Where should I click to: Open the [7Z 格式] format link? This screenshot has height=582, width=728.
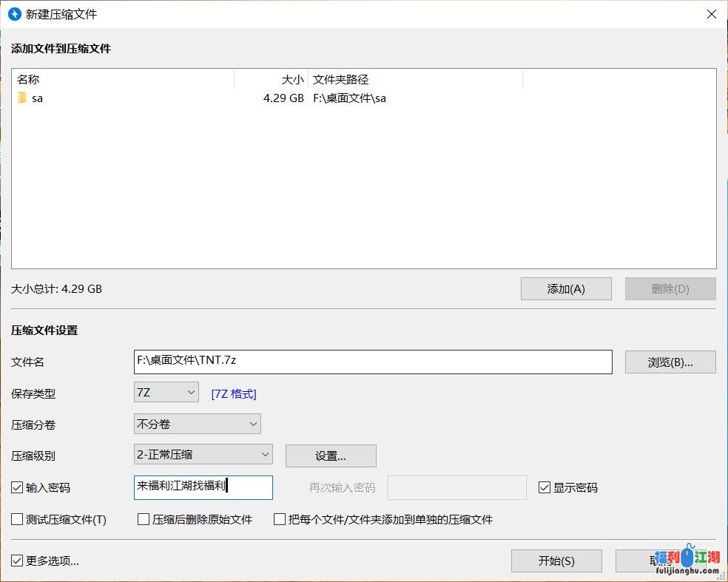click(233, 393)
